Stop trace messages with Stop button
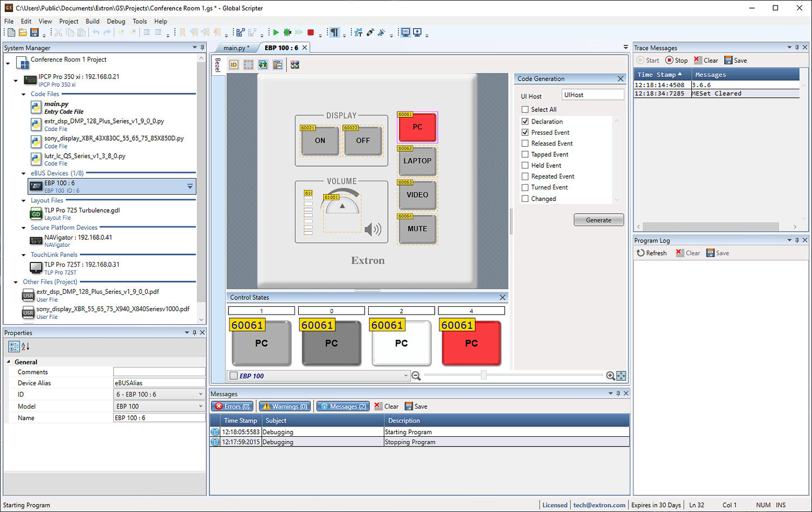 coord(677,61)
